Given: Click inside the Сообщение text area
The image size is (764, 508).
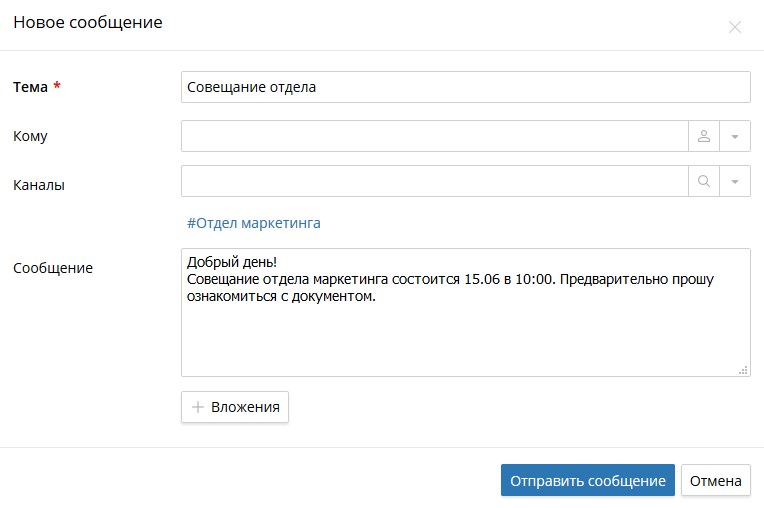Looking at the screenshot, I should (x=465, y=312).
